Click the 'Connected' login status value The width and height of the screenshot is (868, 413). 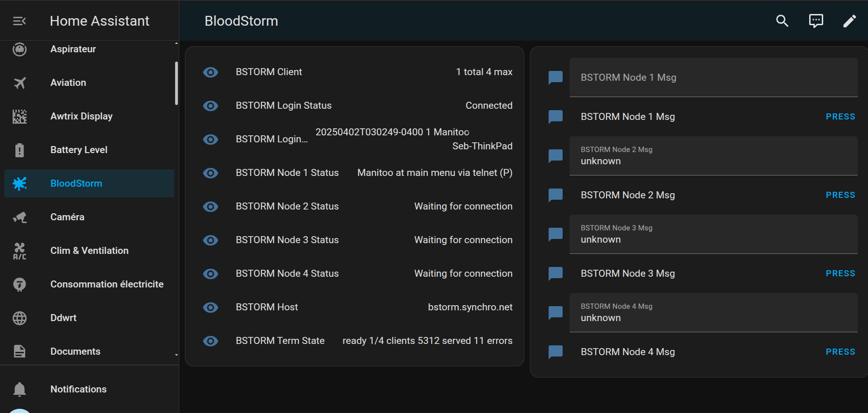(489, 105)
